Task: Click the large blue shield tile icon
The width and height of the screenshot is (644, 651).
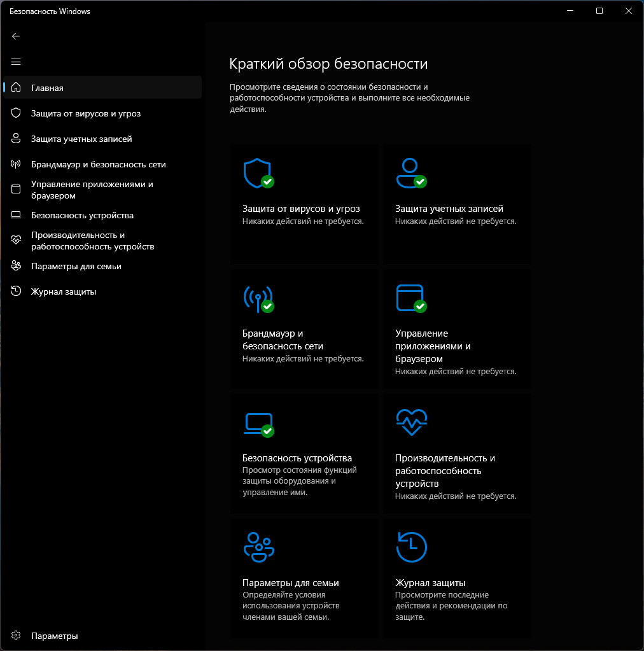Action: click(x=258, y=173)
